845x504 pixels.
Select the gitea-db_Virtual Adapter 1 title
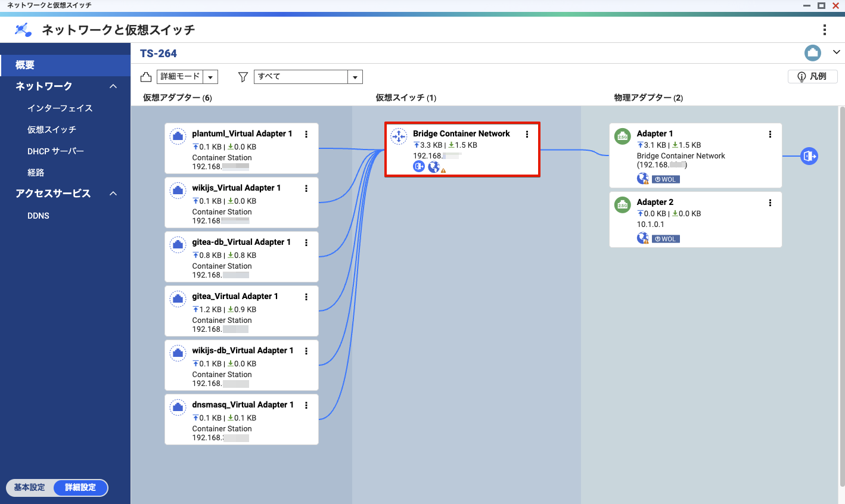pyautogui.click(x=241, y=242)
